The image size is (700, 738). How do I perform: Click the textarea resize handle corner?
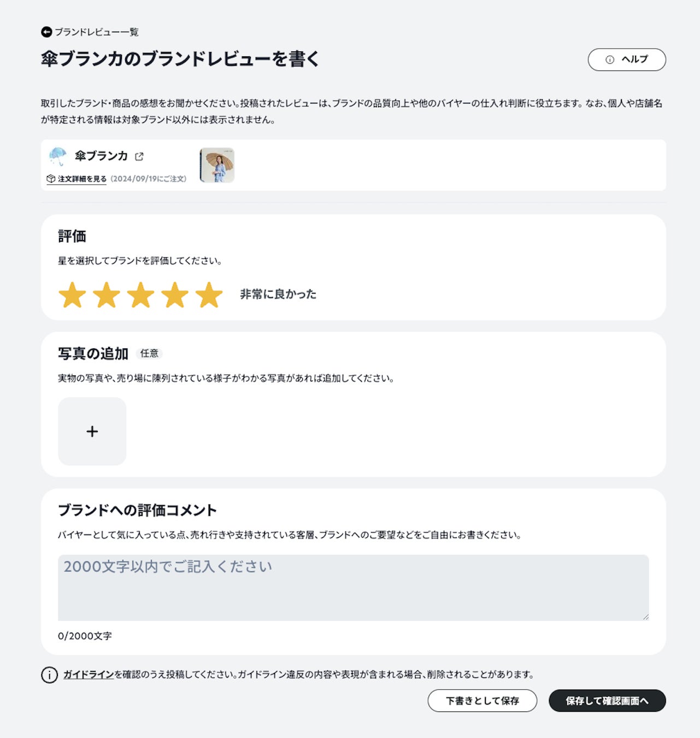pos(645,617)
